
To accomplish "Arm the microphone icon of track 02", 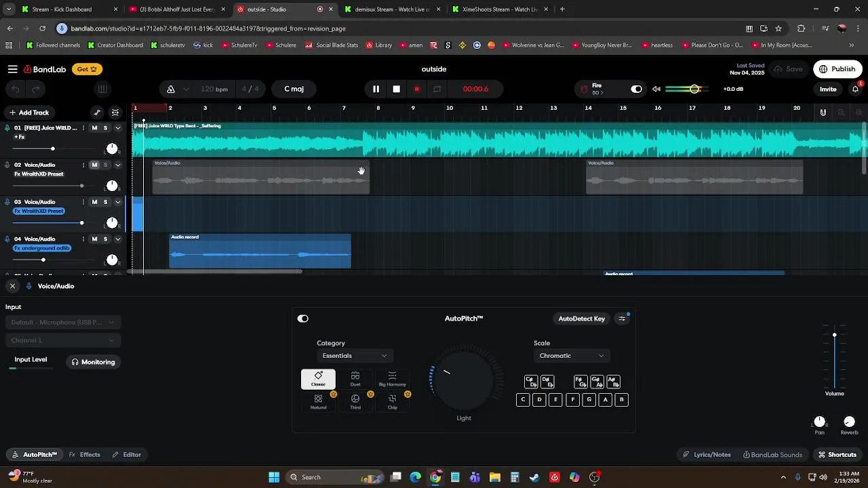I will click(7, 165).
